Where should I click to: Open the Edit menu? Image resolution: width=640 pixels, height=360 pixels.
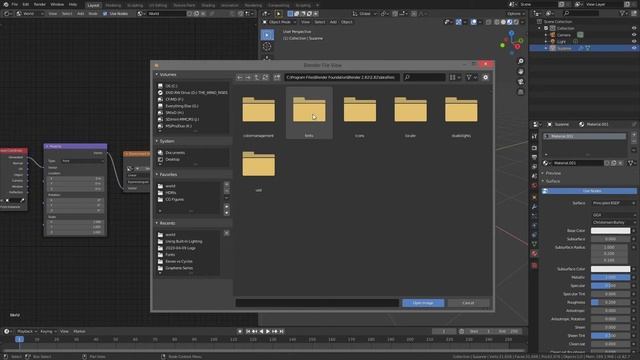tap(26, 4)
